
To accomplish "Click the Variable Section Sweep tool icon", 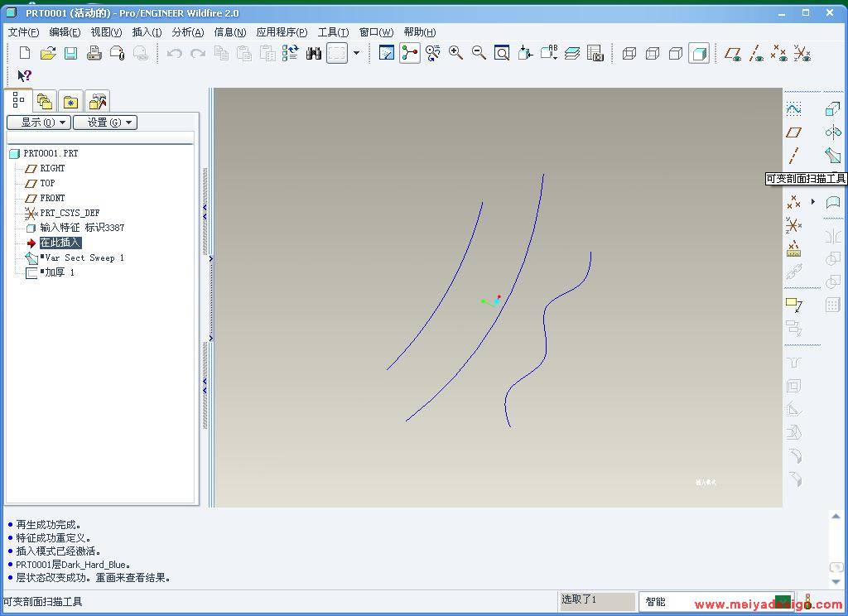I will coord(832,156).
